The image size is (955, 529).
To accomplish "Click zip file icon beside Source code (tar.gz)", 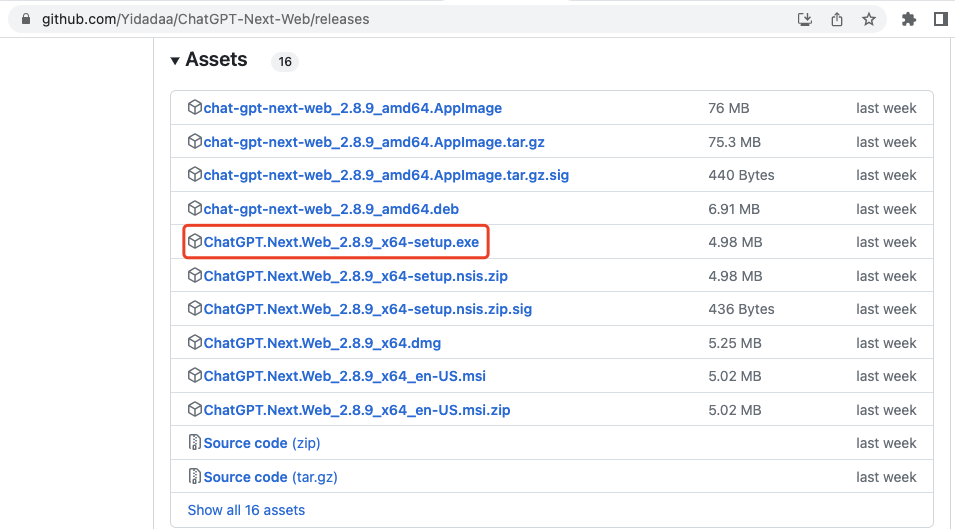I will point(194,476).
